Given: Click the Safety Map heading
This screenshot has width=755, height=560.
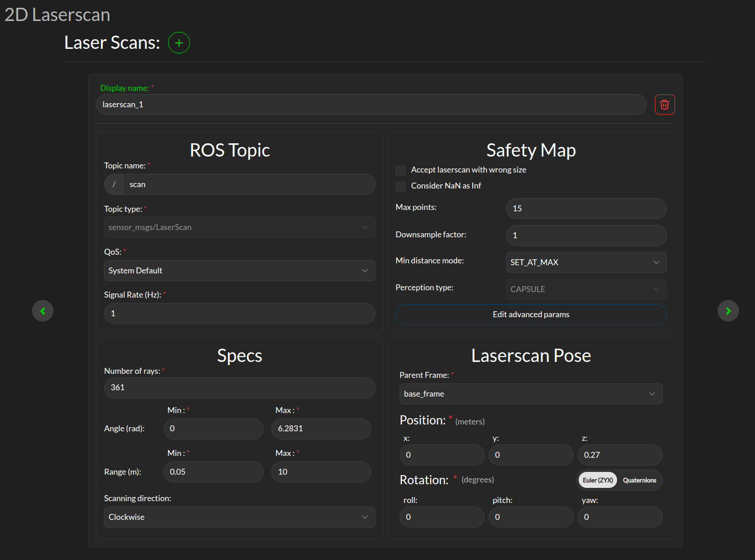Looking at the screenshot, I should point(531,150).
